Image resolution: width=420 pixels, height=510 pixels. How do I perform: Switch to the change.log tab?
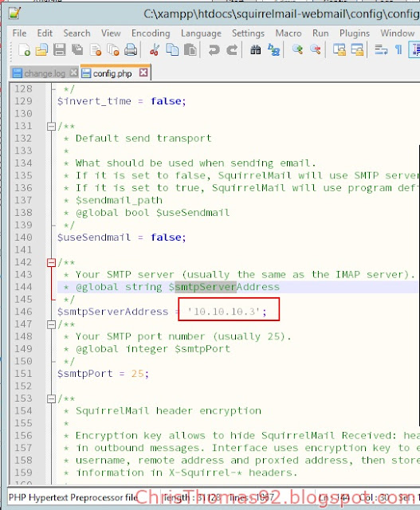coord(45,73)
